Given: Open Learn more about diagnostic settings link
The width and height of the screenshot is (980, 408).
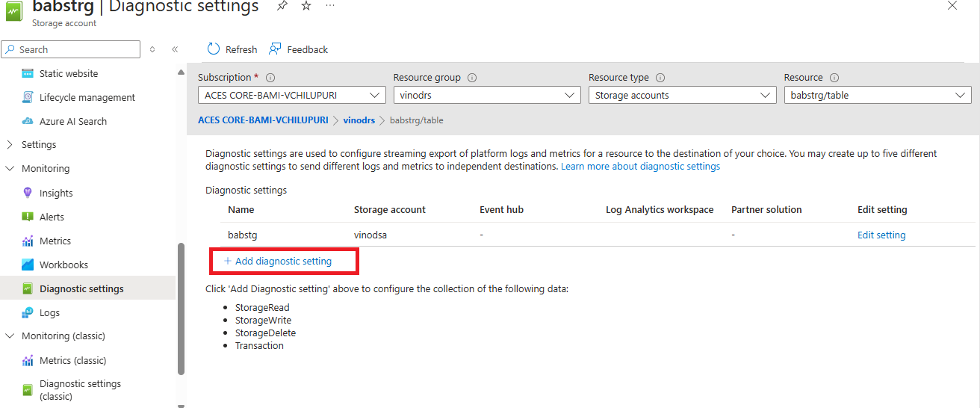Looking at the screenshot, I should (640, 167).
